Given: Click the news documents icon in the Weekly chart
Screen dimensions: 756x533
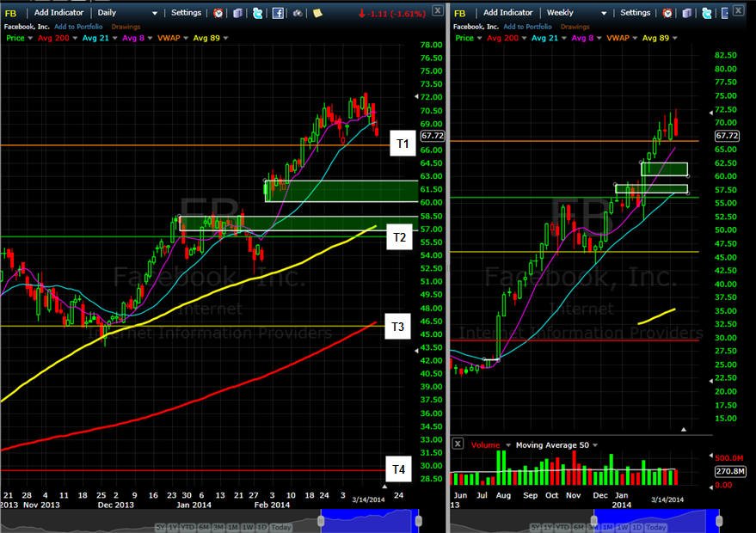Looking at the screenshot, I should pyautogui.click(x=687, y=13).
